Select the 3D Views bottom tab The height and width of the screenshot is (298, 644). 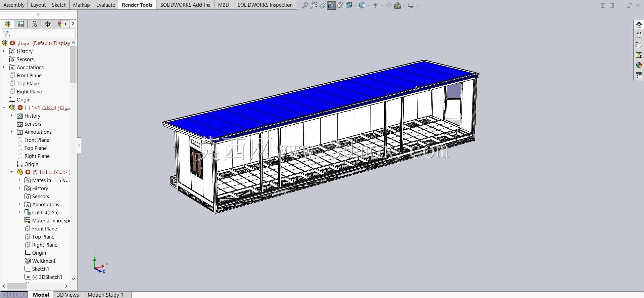click(68, 295)
